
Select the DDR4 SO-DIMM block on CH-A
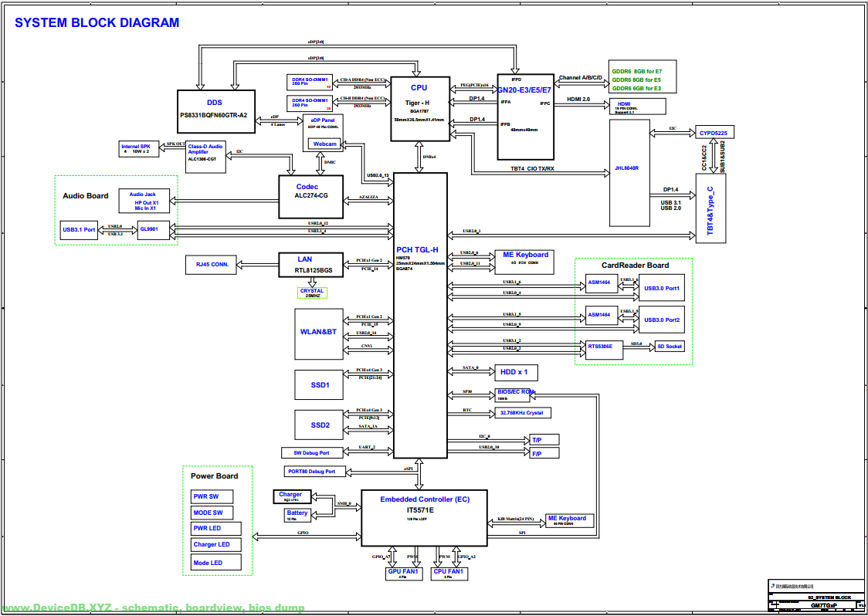[310, 82]
